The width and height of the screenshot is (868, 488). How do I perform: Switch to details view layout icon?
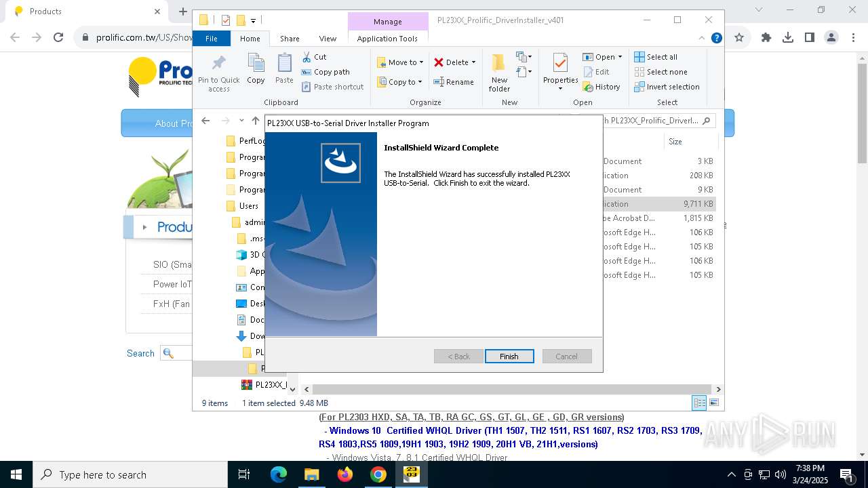pos(699,403)
